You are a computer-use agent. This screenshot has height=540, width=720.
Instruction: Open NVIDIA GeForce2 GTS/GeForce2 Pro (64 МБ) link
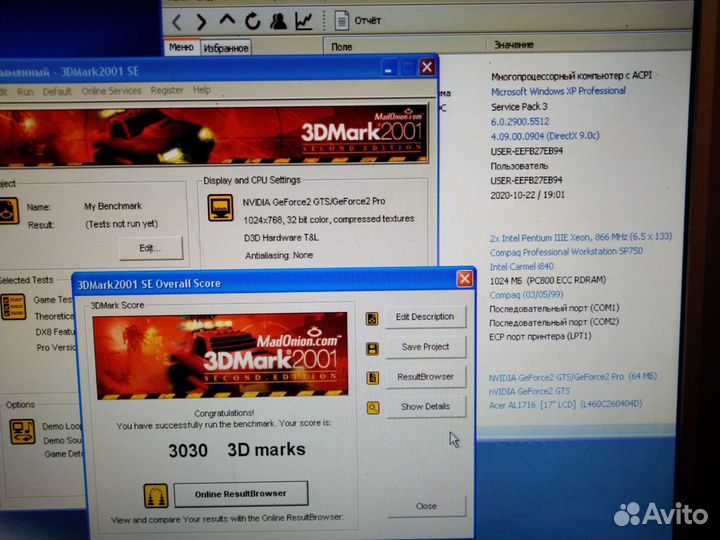(573, 377)
